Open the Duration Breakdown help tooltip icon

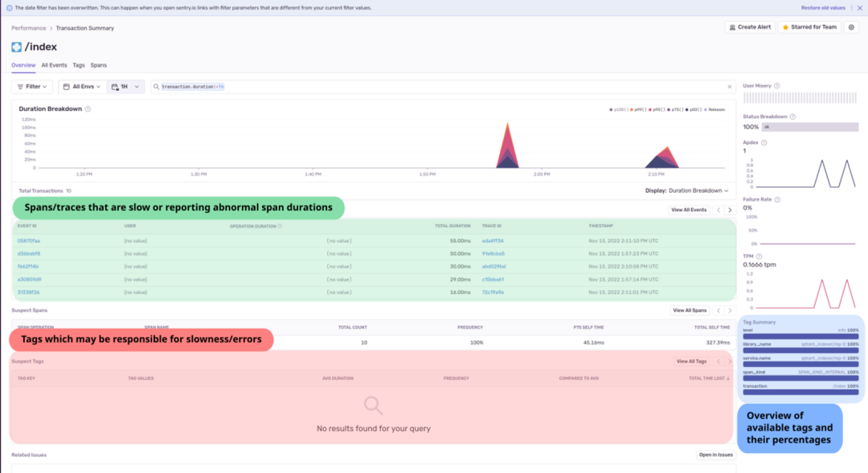[x=88, y=109]
